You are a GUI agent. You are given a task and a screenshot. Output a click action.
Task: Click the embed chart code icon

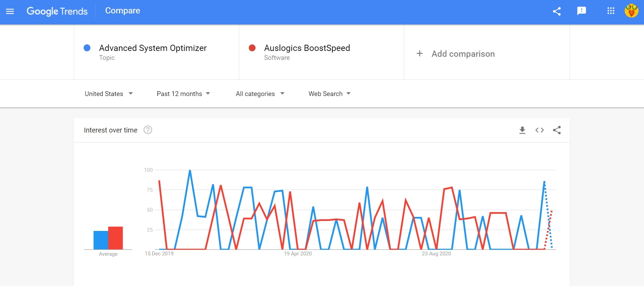539,130
